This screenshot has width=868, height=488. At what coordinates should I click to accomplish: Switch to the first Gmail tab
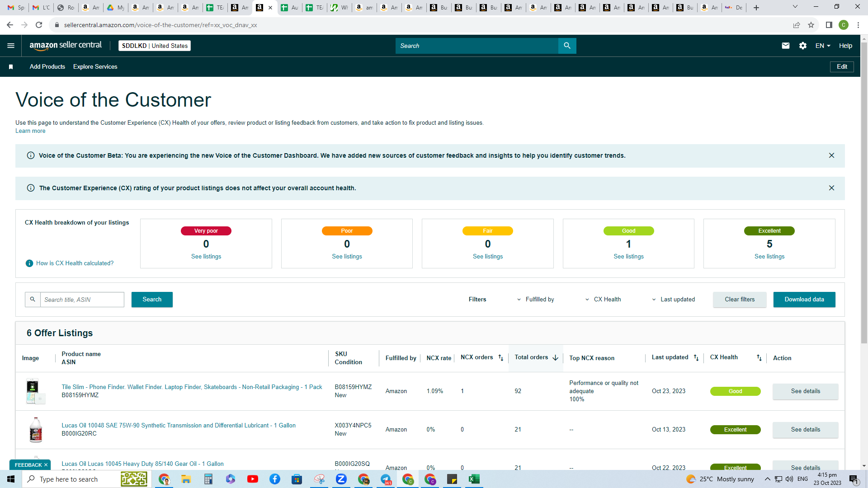(16, 8)
